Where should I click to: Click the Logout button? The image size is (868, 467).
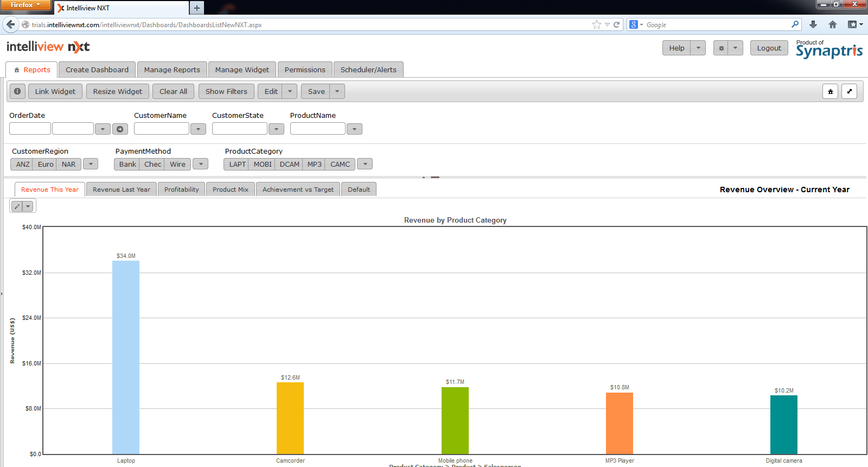click(769, 48)
